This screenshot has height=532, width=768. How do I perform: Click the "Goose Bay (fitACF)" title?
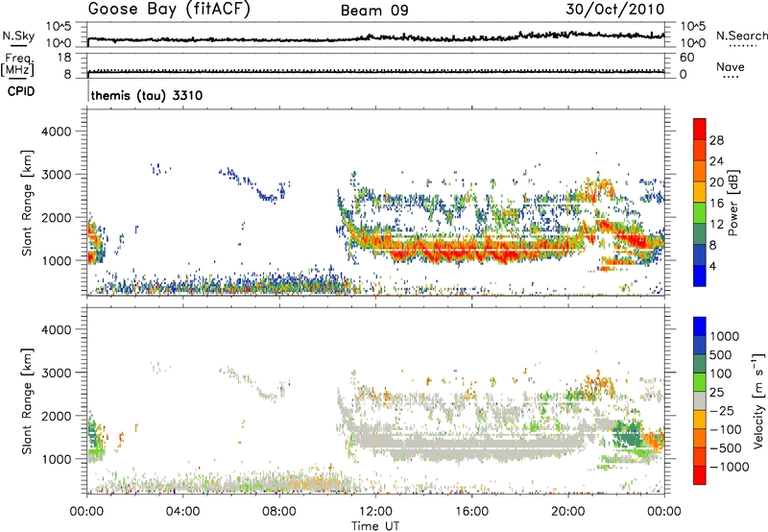click(x=169, y=10)
